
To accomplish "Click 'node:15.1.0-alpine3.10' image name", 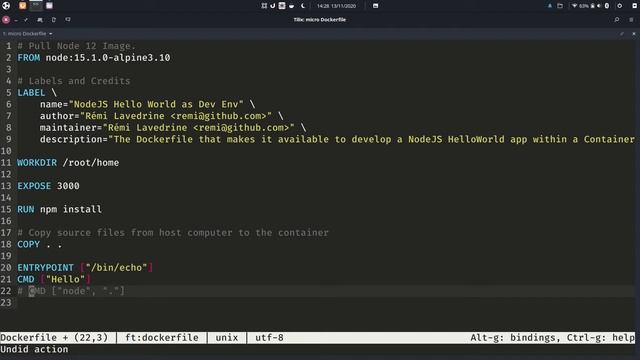I will click(108, 58).
